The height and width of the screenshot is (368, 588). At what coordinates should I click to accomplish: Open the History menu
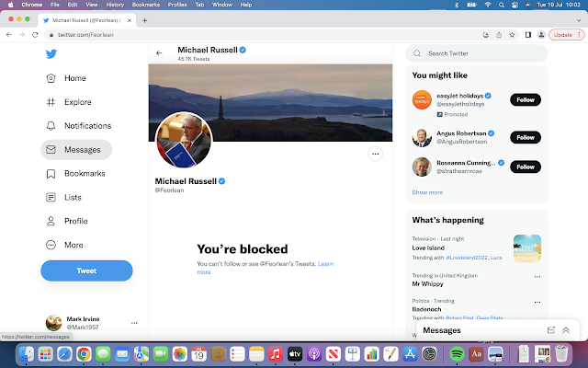tap(115, 5)
